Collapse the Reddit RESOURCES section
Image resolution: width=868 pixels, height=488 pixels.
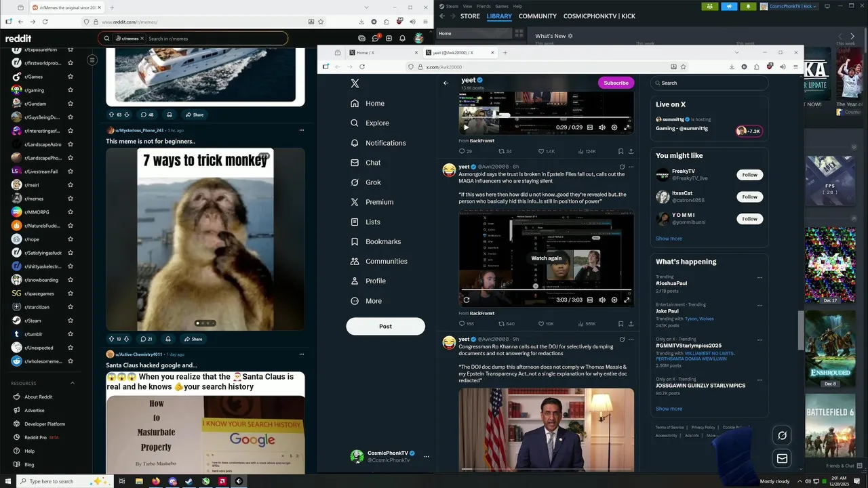[73, 383]
